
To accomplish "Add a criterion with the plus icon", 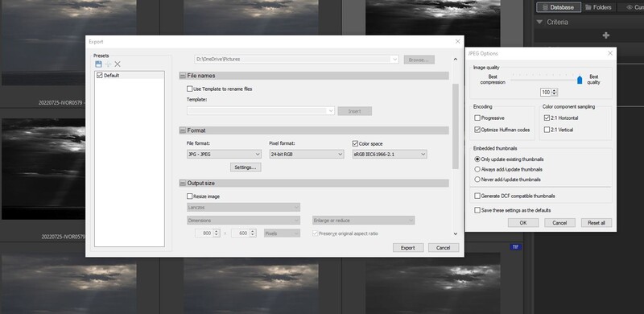I will tap(606, 35).
